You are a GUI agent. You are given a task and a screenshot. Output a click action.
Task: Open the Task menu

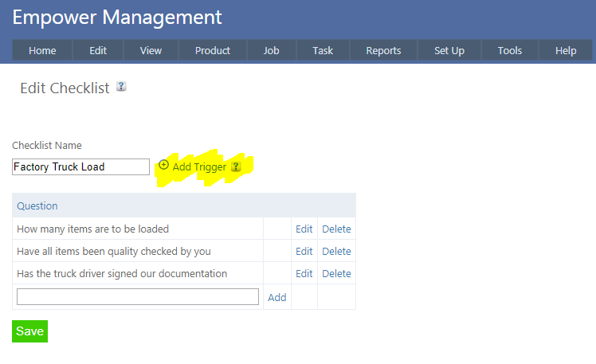coord(323,50)
